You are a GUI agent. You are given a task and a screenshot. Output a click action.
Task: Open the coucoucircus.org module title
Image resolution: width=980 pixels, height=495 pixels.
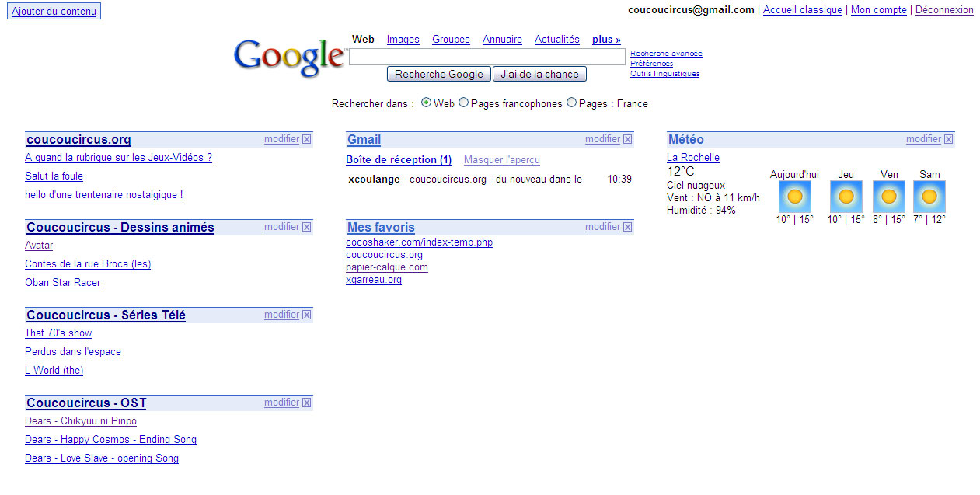coord(78,140)
